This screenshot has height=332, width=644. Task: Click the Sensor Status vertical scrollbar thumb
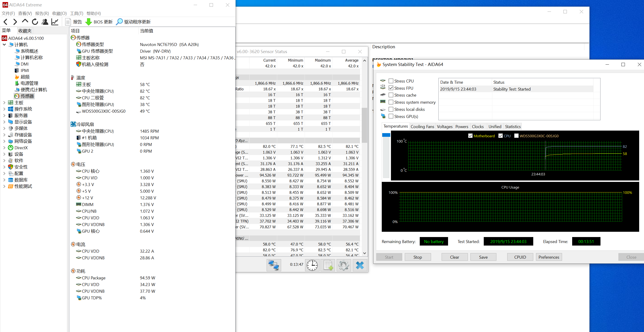point(364,125)
